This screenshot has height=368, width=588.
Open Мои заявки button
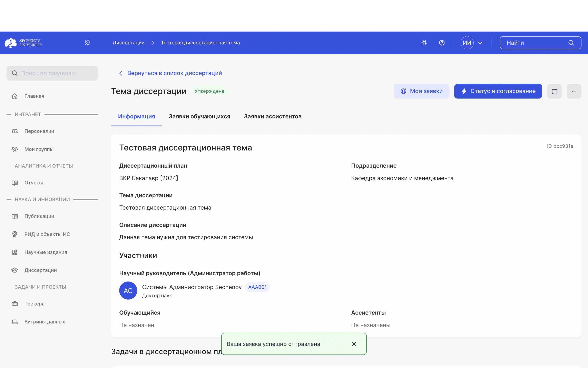pos(421,91)
